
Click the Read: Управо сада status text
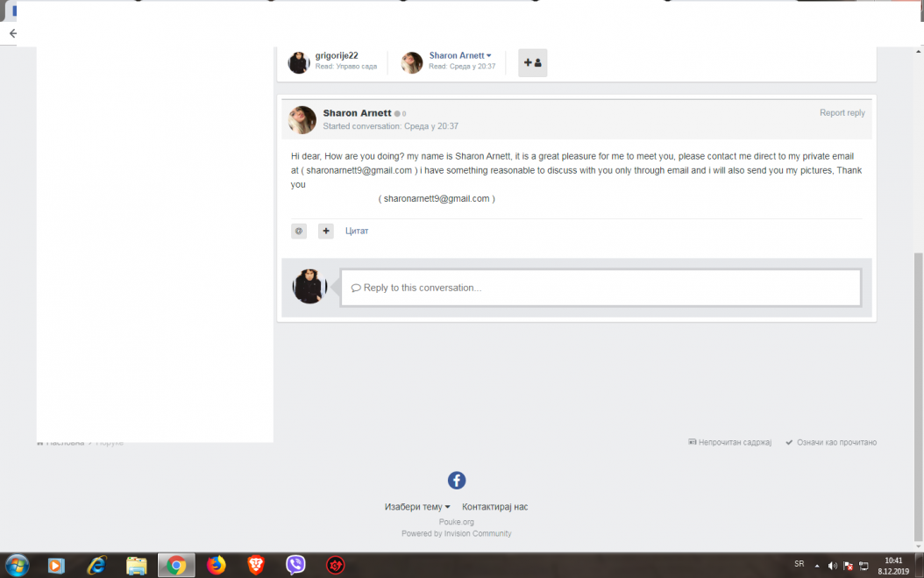tap(346, 67)
